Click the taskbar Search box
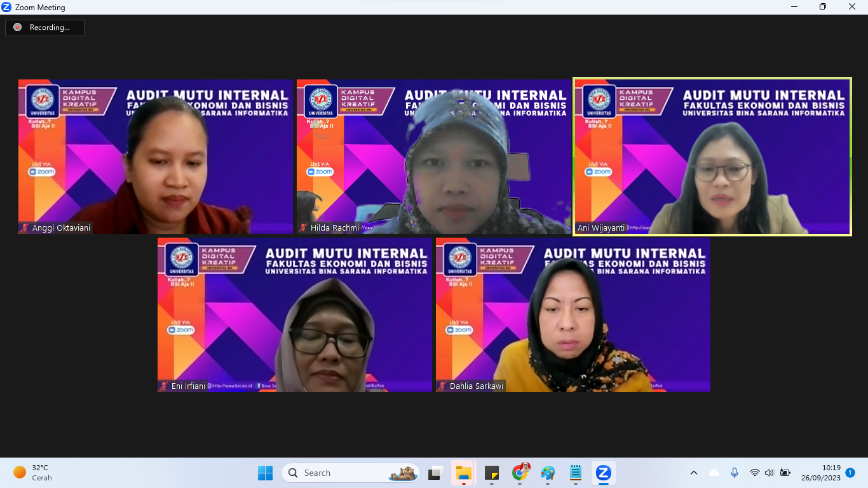Screen dimensions: 868x488 [x=351, y=473]
